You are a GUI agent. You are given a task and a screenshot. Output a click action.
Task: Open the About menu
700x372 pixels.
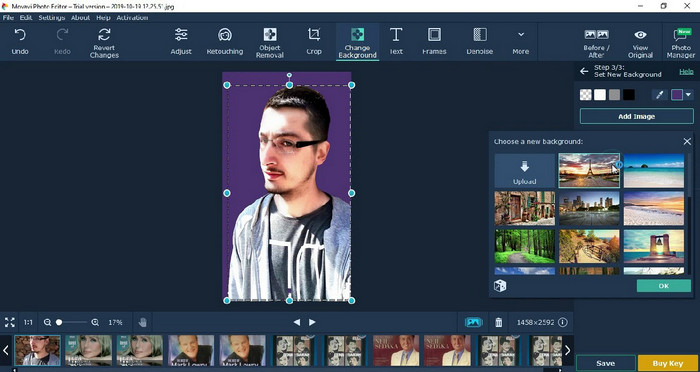pos(80,17)
